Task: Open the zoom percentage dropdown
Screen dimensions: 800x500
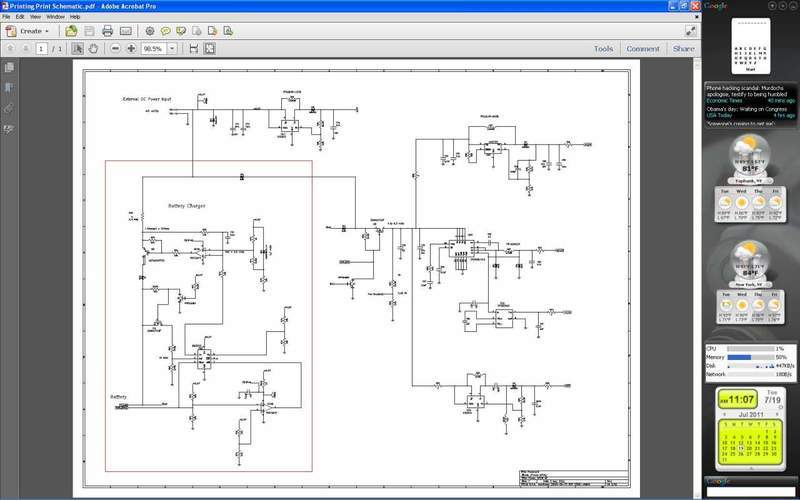Action: [172, 48]
